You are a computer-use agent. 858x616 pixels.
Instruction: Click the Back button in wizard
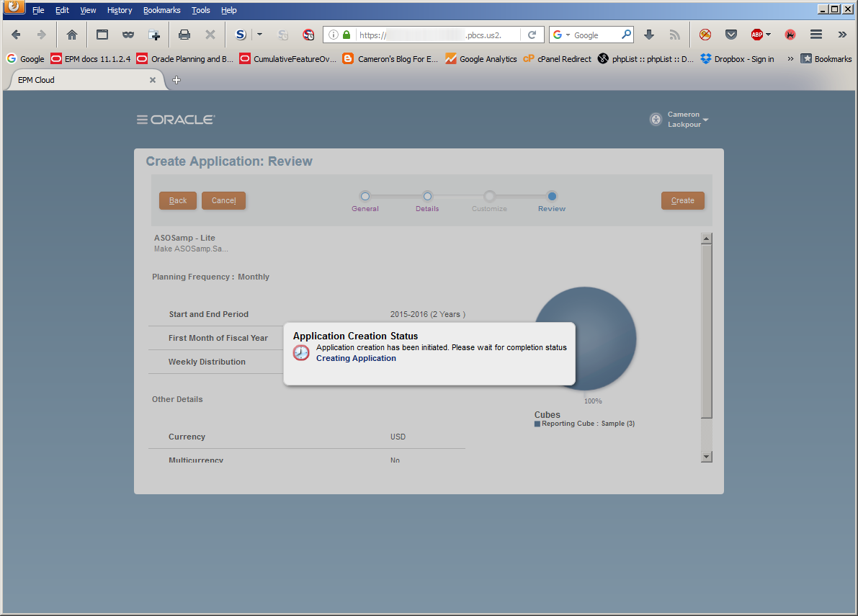pyautogui.click(x=178, y=201)
